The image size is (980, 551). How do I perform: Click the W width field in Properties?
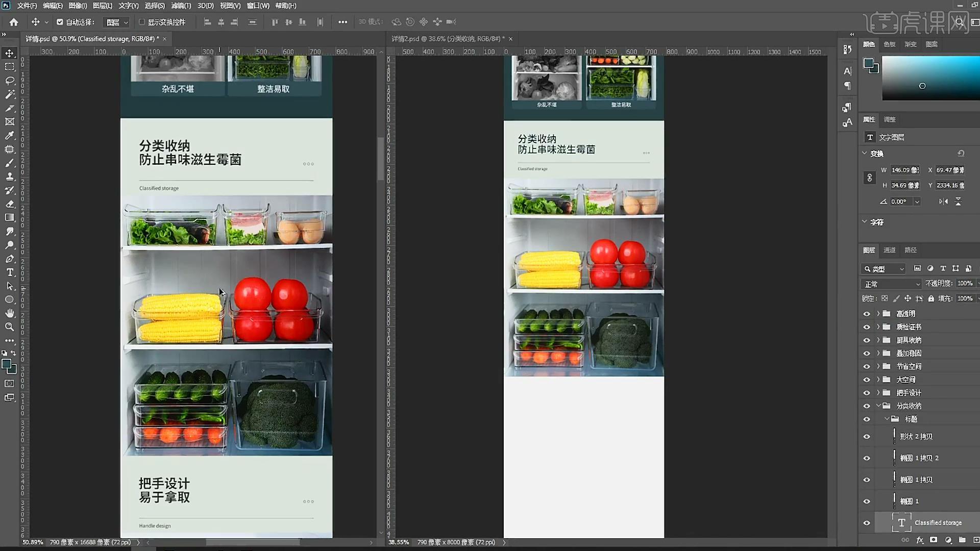(904, 170)
